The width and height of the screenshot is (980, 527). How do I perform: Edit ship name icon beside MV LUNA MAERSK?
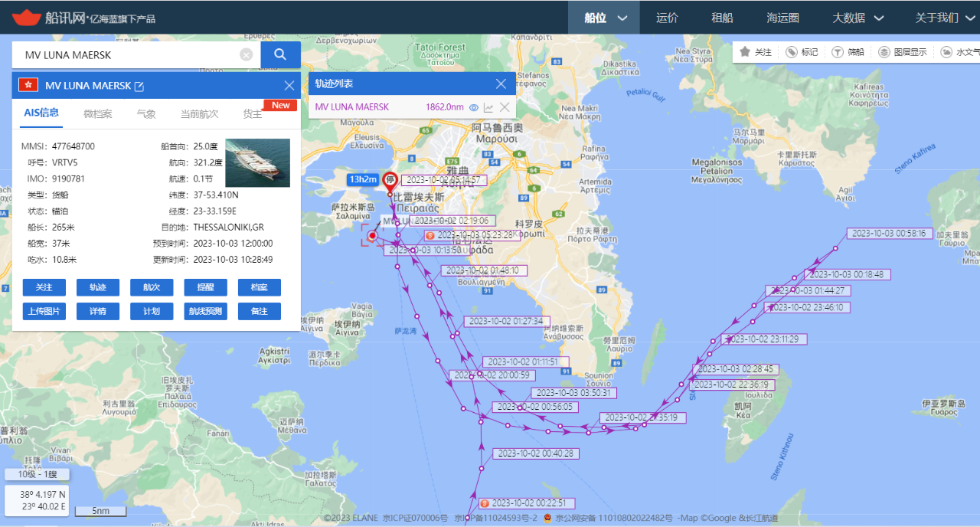coord(139,87)
